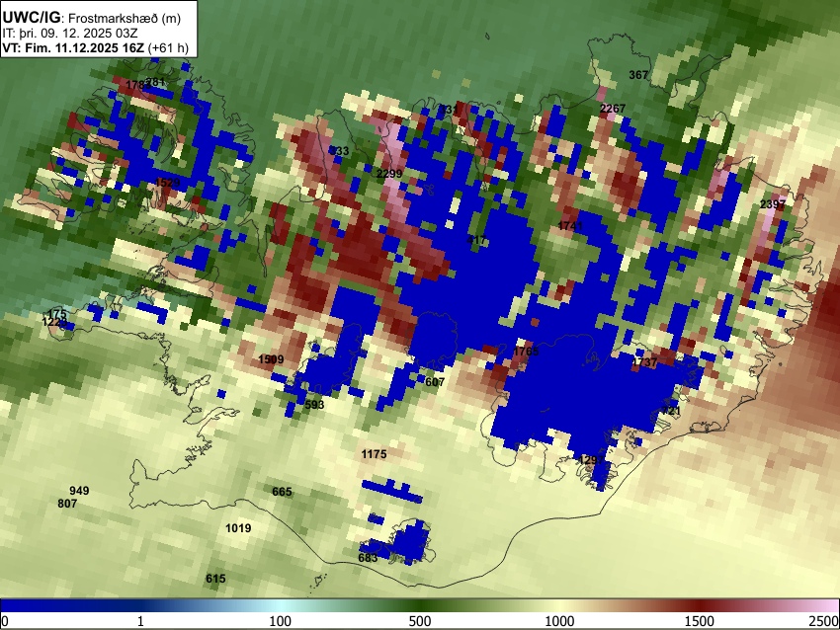840x630 pixels.
Task: Click the 333 value label
Action: (339, 151)
